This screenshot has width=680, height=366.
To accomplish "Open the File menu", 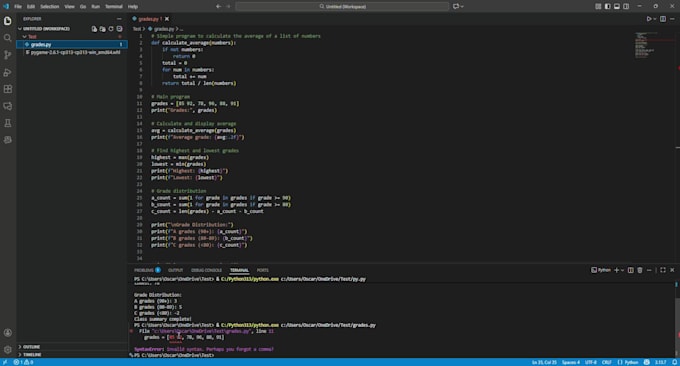I will pyautogui.click(x=18, y=7).
